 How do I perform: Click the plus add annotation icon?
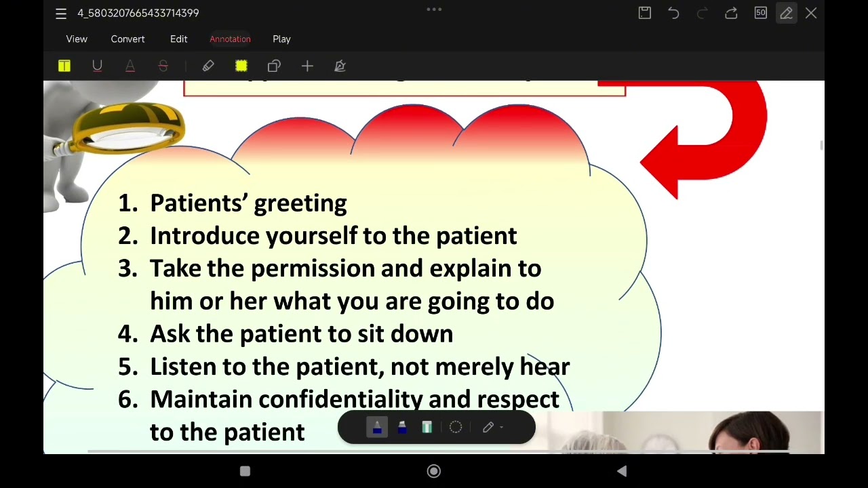pyautogui.click(x=307, y=66)
